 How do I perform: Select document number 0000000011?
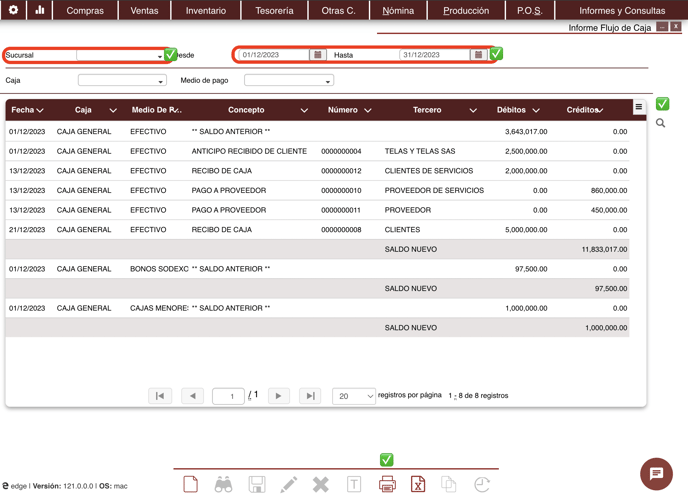[341, 210]
